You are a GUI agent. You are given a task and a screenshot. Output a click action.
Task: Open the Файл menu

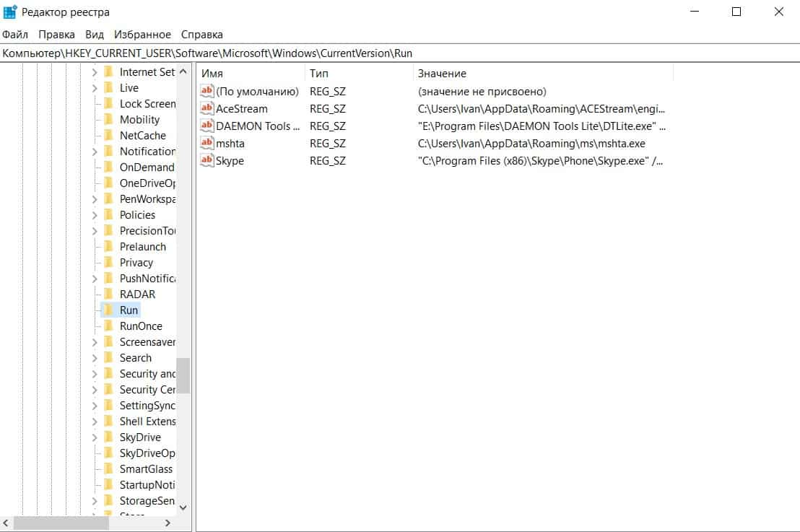coord(15,35)
